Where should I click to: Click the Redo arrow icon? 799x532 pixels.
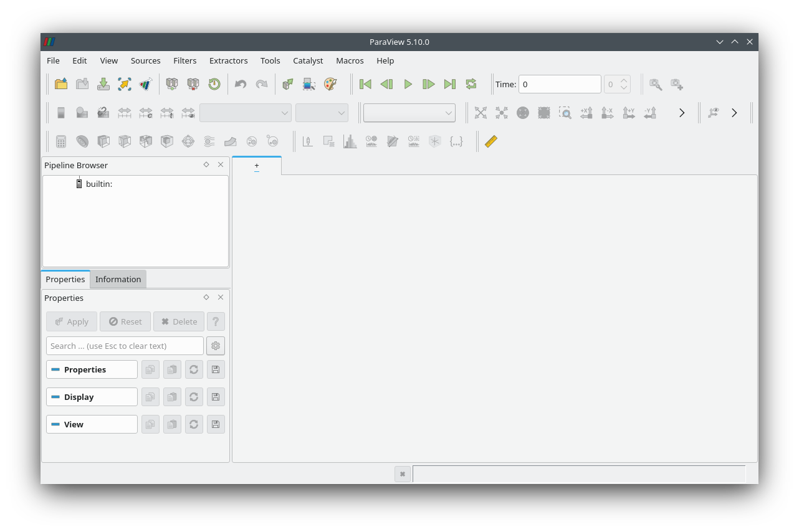[x=262, y=84]
